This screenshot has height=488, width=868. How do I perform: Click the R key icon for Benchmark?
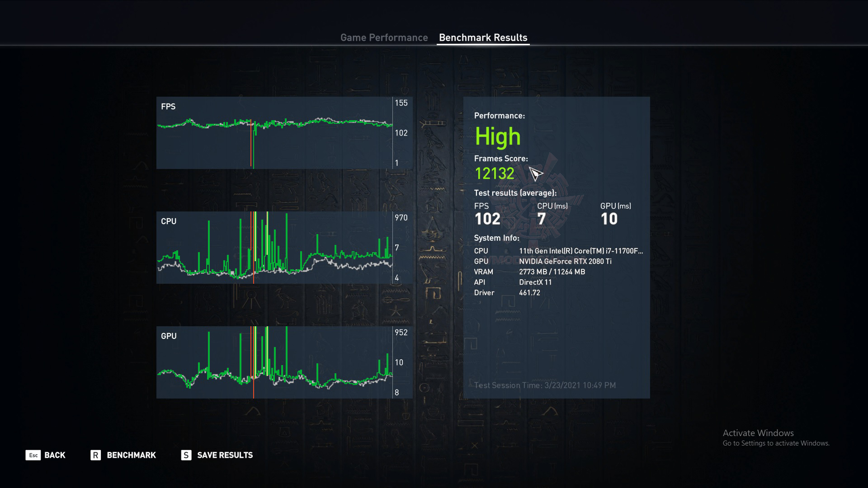tap(95, 455)
